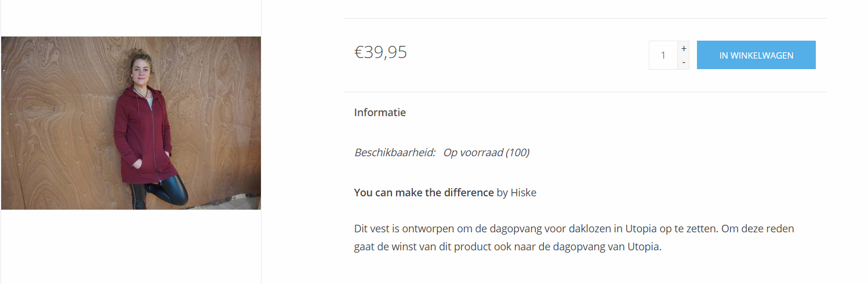Select the €39,95 price text
Viewport: 868px width, 284px height.
click(x=381, y=52)
